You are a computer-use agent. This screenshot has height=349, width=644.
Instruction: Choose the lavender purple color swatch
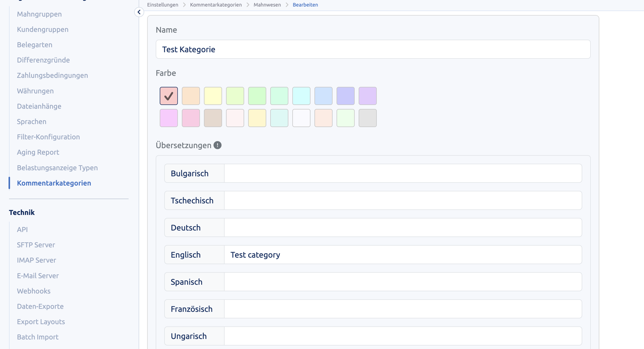[368, 96]
